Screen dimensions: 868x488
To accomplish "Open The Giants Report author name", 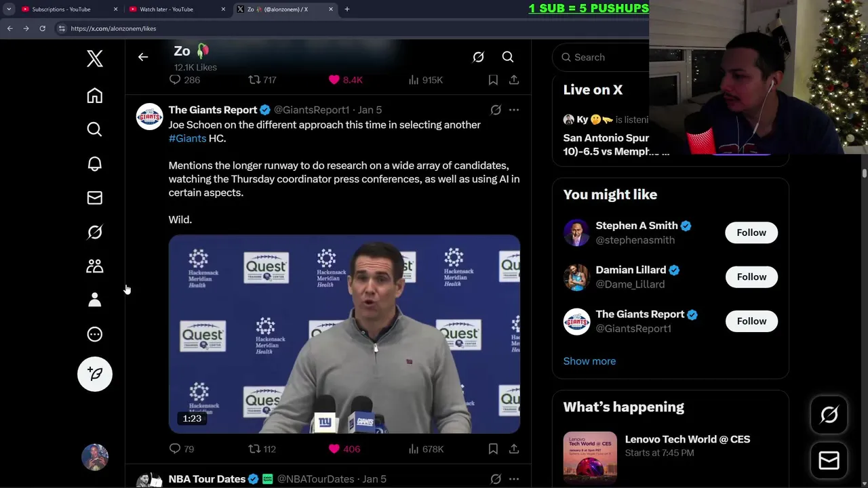I will [213, 110].
